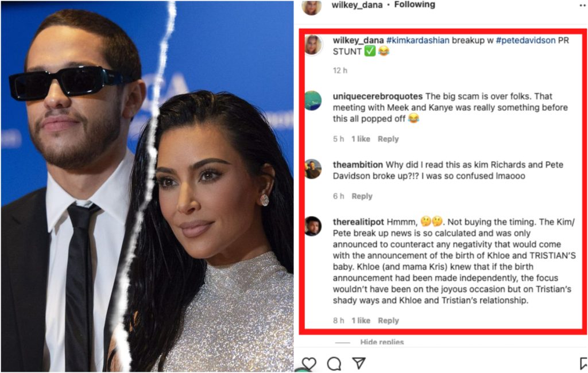Open therealitipot profile avatar
The height and width of the screenshot is (373, 588).
pyautogui.click(x=313, y=226)
